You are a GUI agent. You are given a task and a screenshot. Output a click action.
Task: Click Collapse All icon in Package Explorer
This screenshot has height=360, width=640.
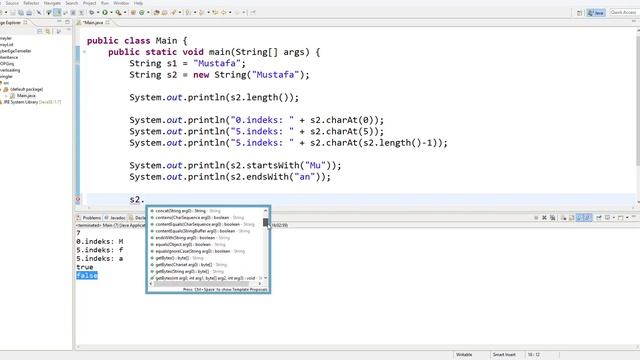coord(40,31)
